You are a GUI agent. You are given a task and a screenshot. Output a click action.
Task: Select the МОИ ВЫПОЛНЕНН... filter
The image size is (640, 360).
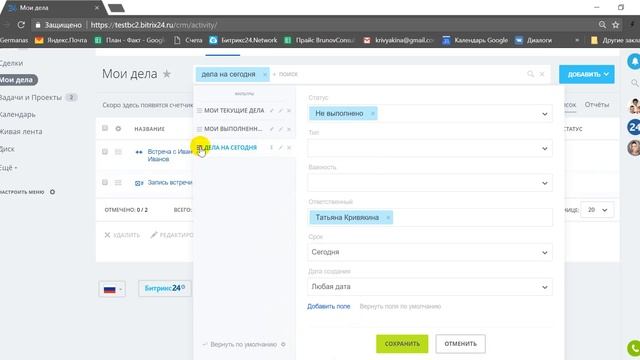click(233, 129)
